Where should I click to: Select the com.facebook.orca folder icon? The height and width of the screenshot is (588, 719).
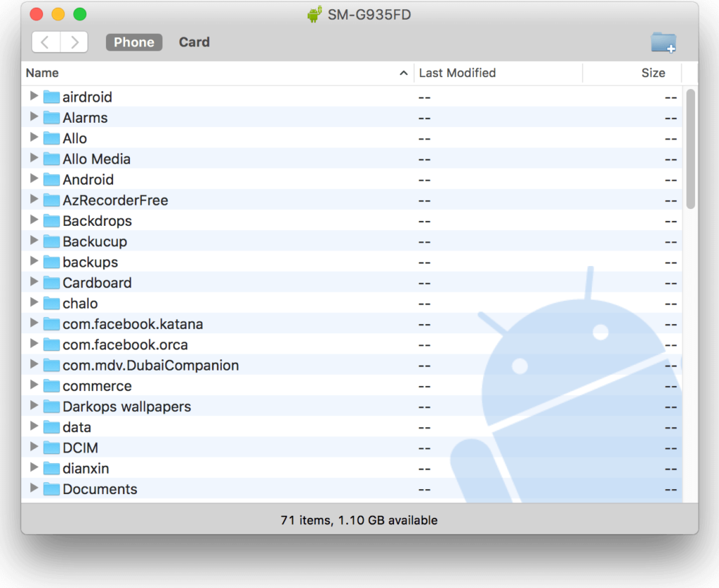pyautogui.click(x=51, y=345)
